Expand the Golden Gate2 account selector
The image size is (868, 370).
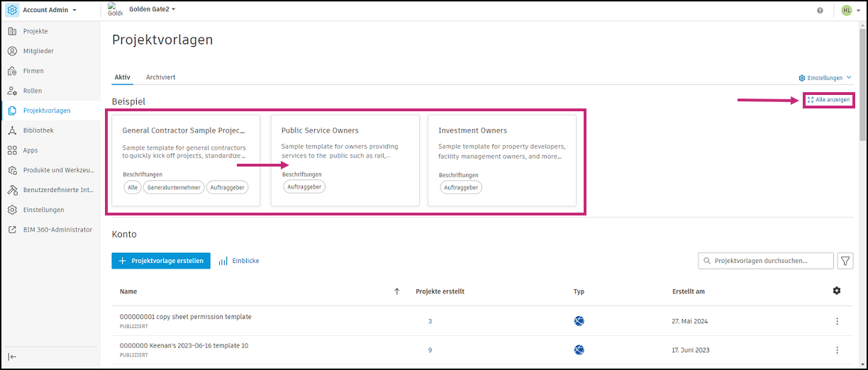(x=152, y=9)
